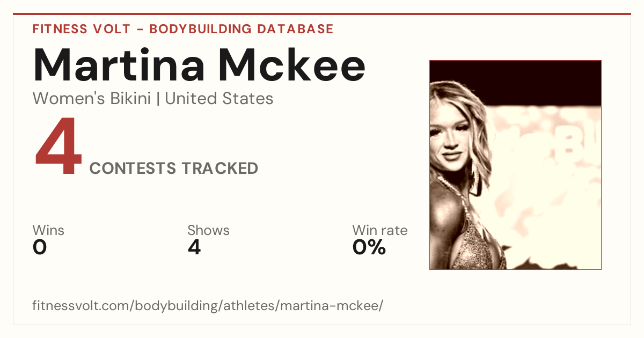This screenshot has width=644, height=338.
Task: Click the 0% win rate value
Action: (369, 247)
